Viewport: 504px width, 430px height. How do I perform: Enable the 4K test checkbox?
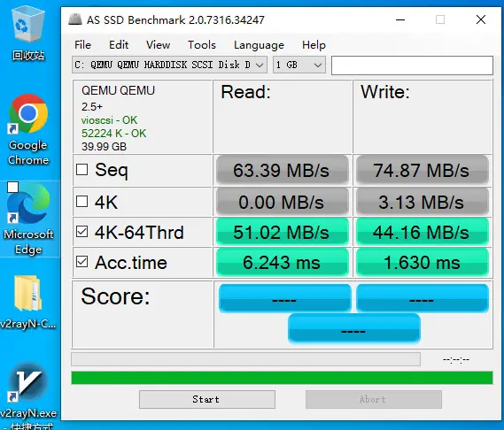[x=82, y=202]
